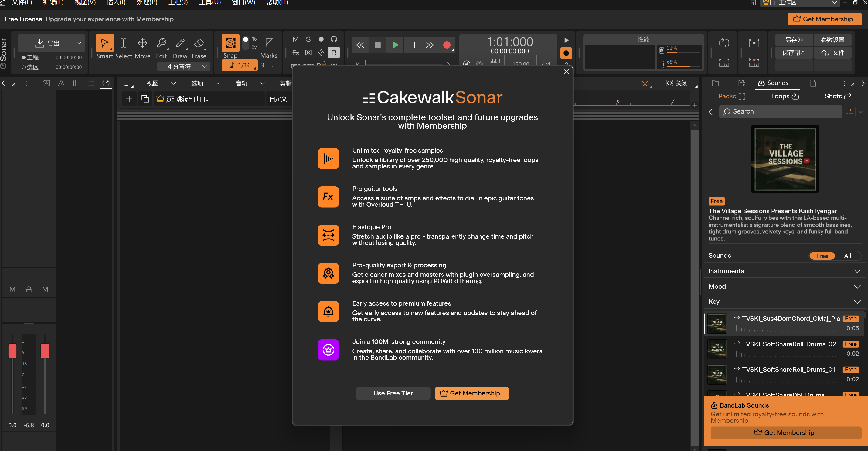Viewport: 868px width, 451px height.
Task: Open the plug-in browser icon
Action: point(741,83)
